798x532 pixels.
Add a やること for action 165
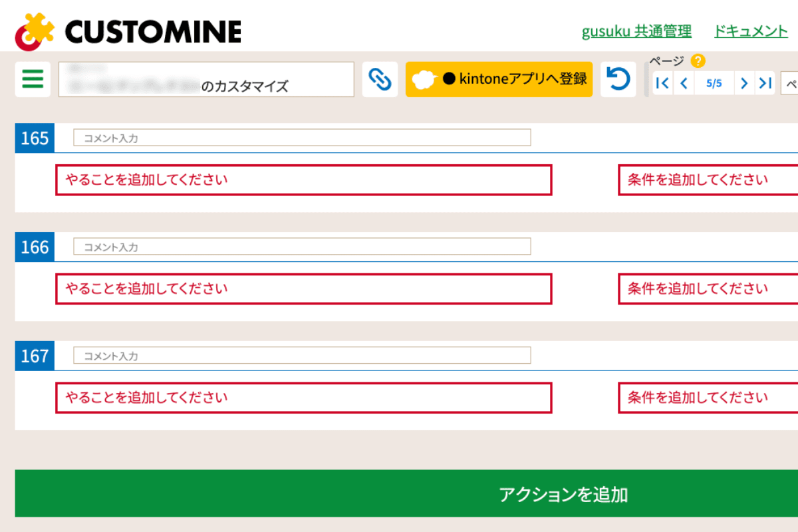tap(303, 180)
